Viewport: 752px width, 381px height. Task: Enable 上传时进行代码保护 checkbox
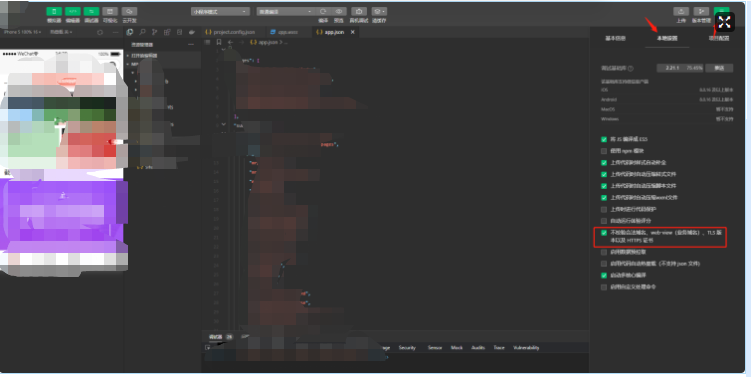coord(604,209)
